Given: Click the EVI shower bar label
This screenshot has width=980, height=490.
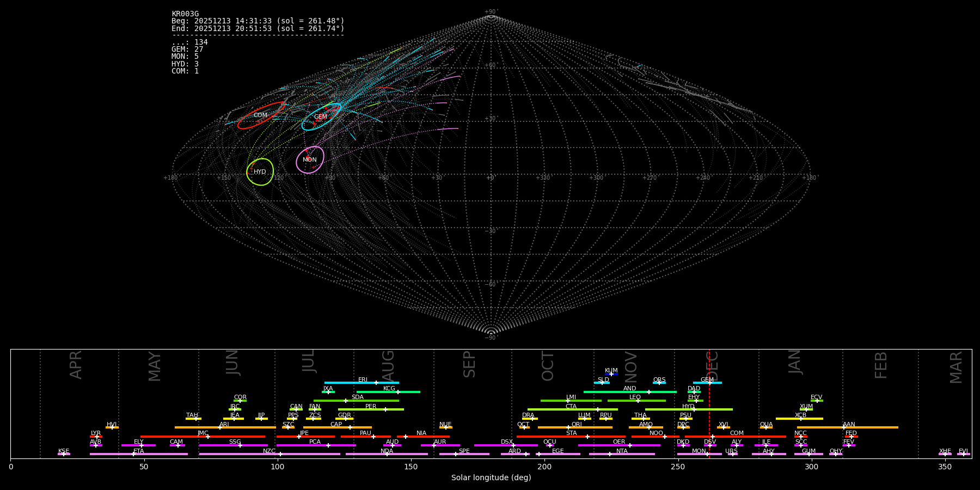Looking at the screenshot, I should click(963, 451).
